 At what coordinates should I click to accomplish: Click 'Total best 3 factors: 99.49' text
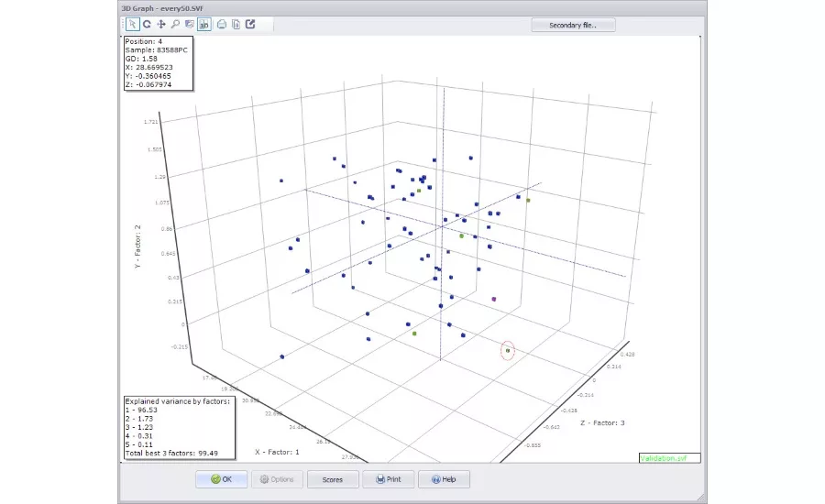[x=171, y=453]
